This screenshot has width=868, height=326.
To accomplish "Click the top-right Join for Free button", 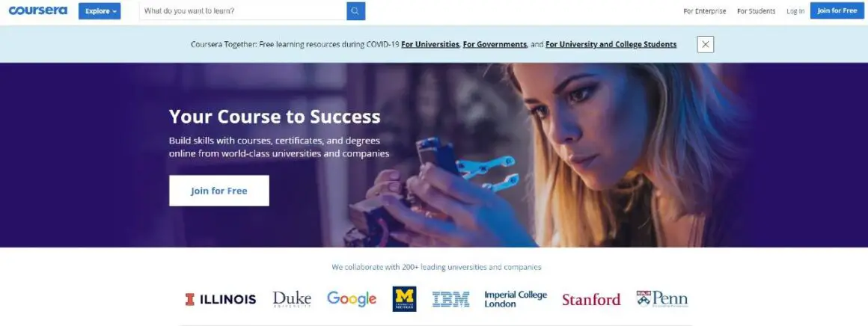I will [837, 10].
